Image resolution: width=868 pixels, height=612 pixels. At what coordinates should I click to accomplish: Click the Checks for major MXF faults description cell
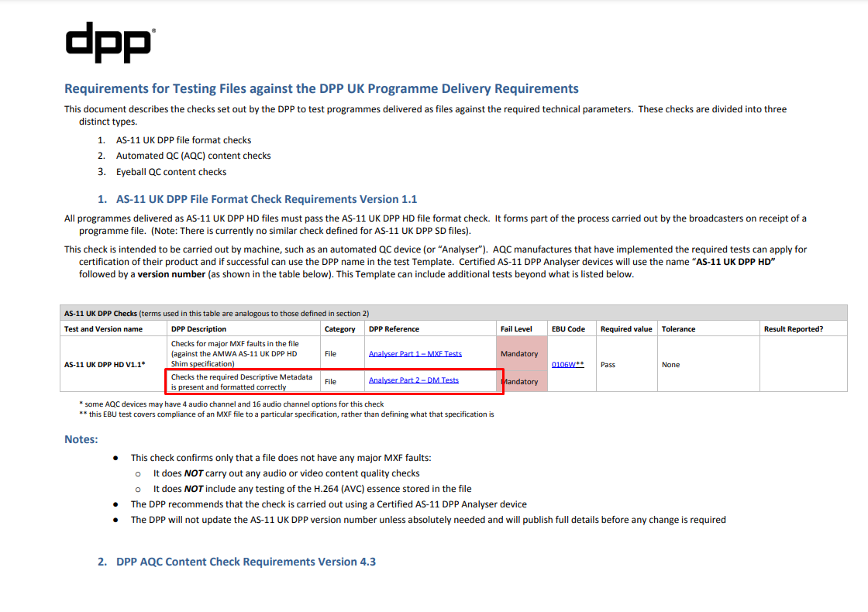point(243,353)
